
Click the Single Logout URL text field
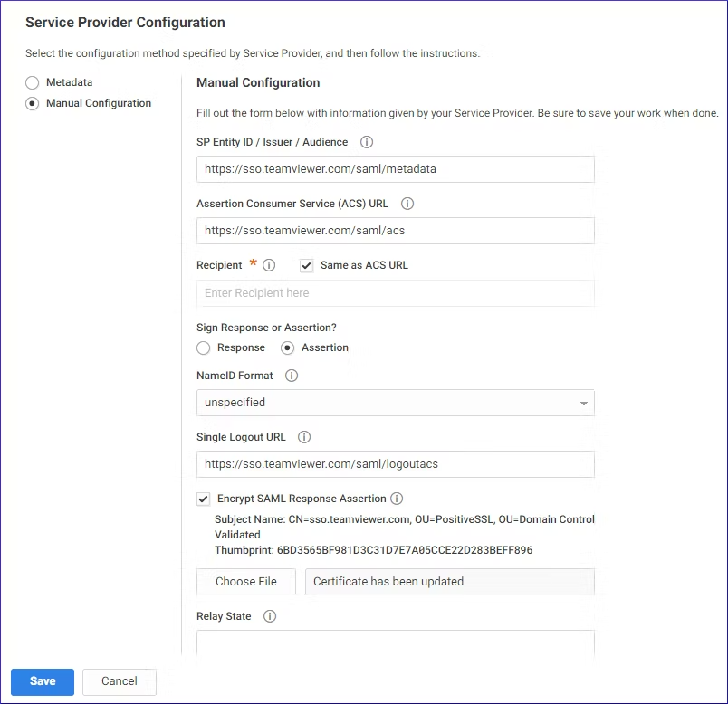(395, 464)
